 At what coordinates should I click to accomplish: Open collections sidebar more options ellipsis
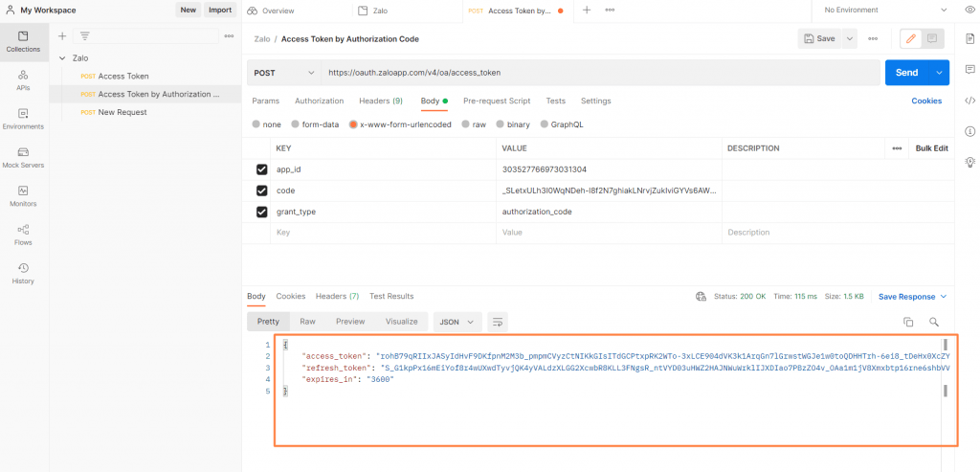click(230, 36)
